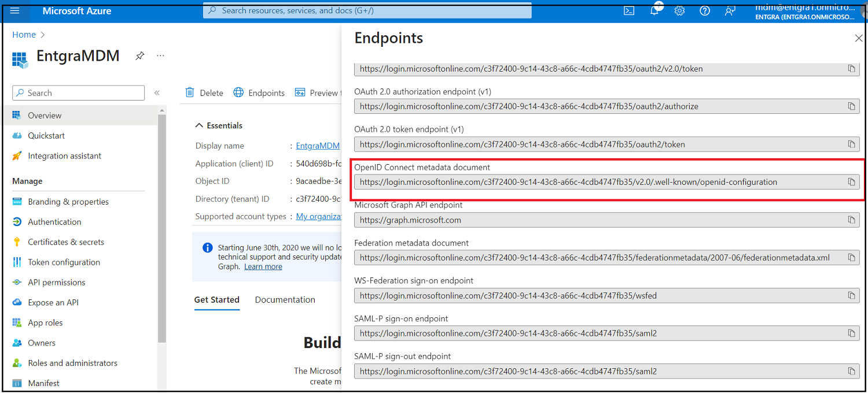This screenshot has height=393, width=868.
Task: Click the Microsoft Azure logo text
Action: [77, 11]
